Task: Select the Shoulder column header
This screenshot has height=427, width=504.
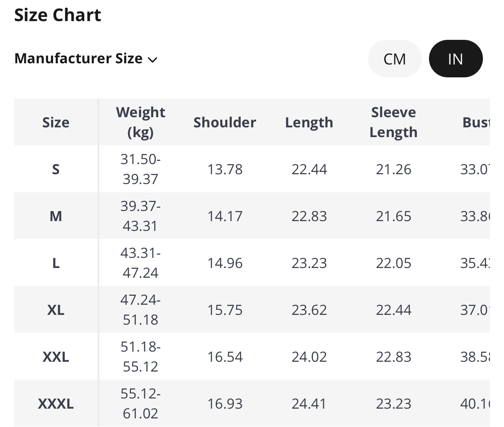Action: [225, 122]
